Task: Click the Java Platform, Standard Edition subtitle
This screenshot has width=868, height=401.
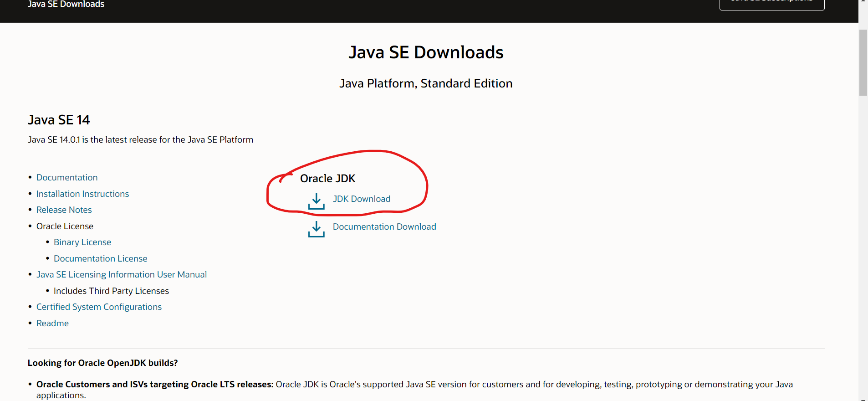Action: (426, 83)
